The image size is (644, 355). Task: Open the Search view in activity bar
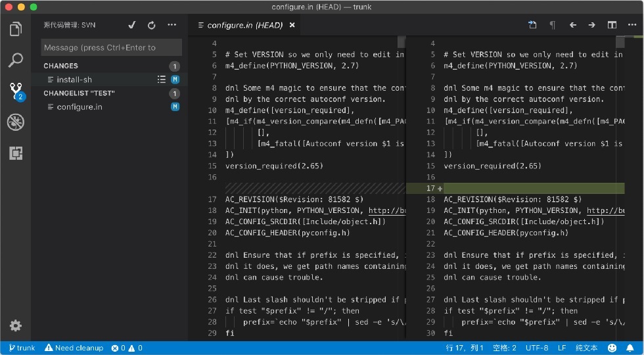click(x=16, y=60)
